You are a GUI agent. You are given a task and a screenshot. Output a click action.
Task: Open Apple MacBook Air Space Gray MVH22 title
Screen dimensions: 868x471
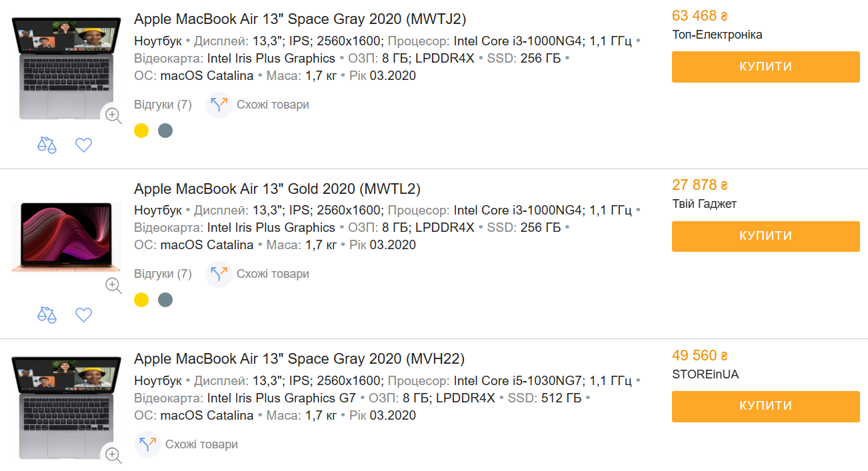tap(299, 359)
